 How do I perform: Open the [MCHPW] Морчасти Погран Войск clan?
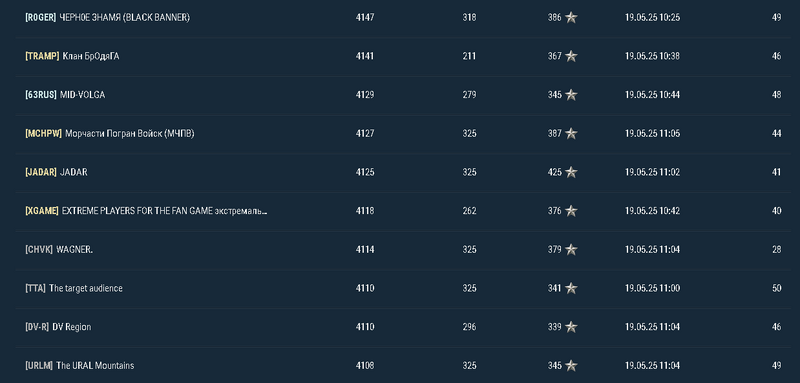(x=110, y=134)
